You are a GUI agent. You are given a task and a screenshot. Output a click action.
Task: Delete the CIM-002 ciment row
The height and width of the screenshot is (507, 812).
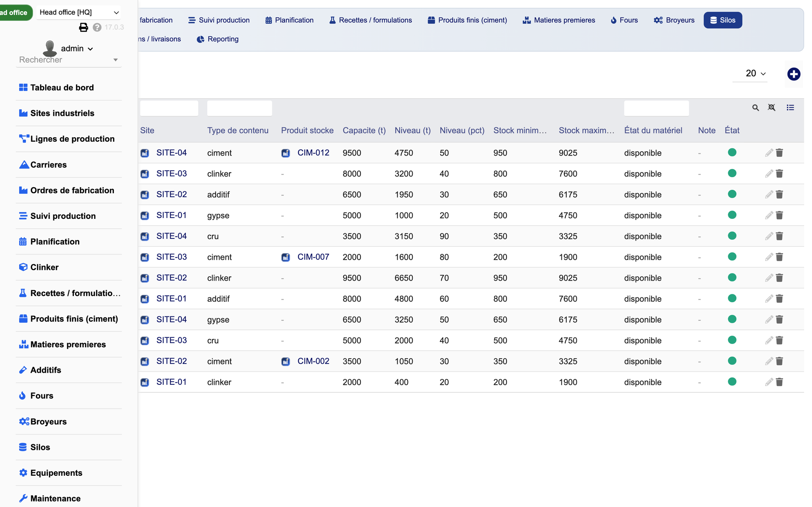click(x=779, y=361)
